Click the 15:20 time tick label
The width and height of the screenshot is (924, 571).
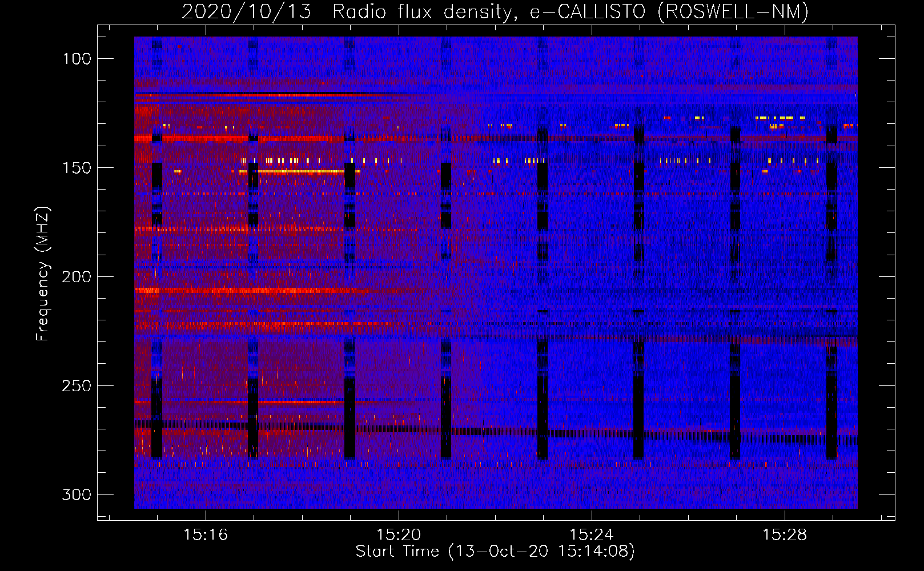coord(399,535)
